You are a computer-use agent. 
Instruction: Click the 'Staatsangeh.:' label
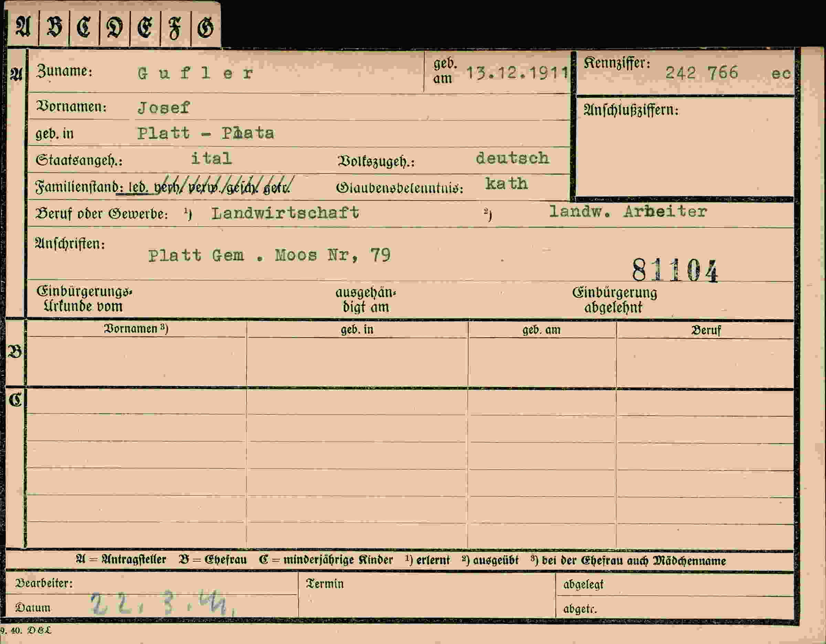click(x=79, y=161)
